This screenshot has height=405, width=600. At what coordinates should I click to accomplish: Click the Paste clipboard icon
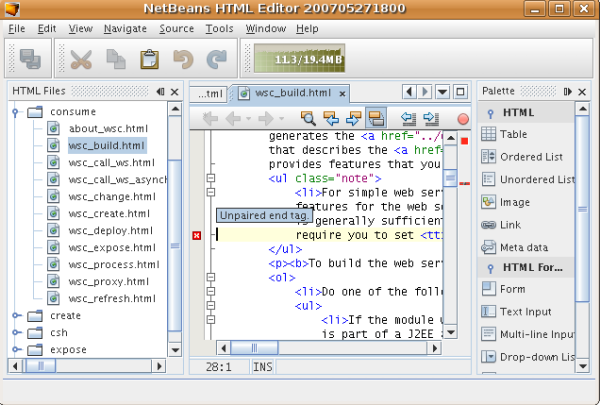pos(149,59)
